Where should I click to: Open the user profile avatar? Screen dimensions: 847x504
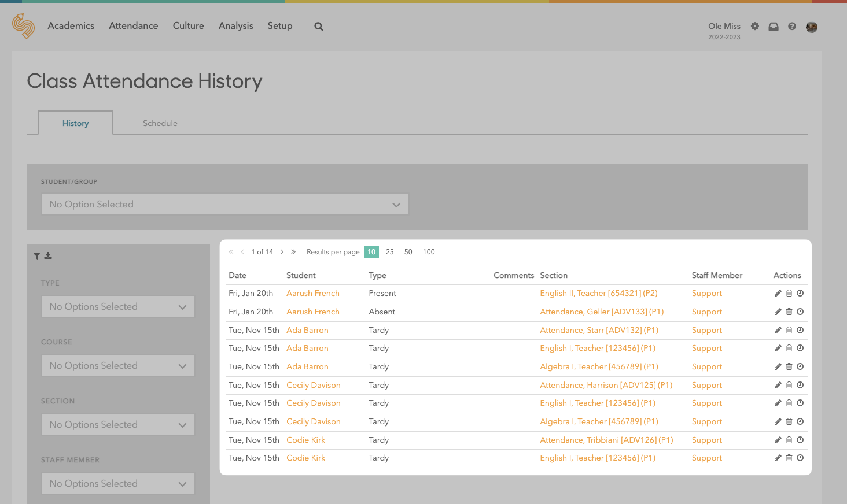[812, 27]
